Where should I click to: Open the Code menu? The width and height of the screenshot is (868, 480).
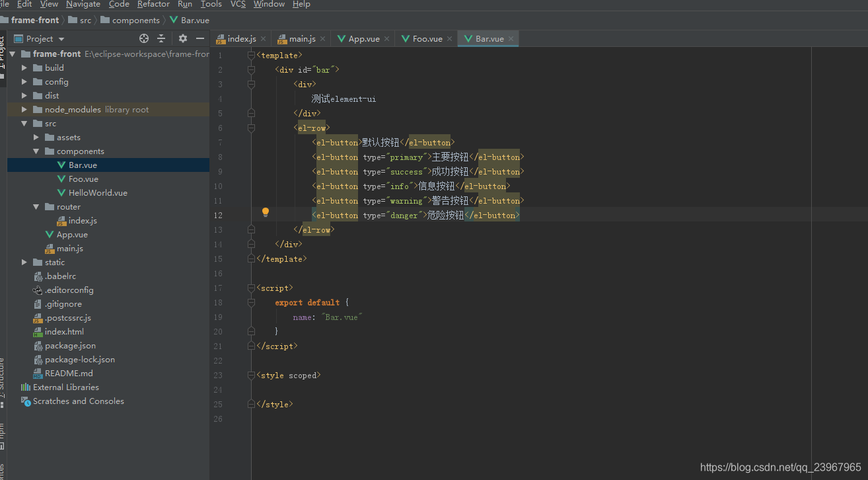(x=119, y=4)
